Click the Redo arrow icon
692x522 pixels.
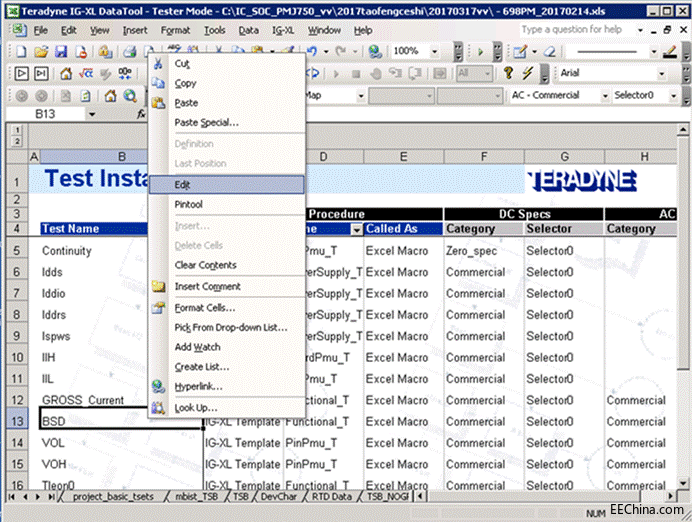coord(341,51)
